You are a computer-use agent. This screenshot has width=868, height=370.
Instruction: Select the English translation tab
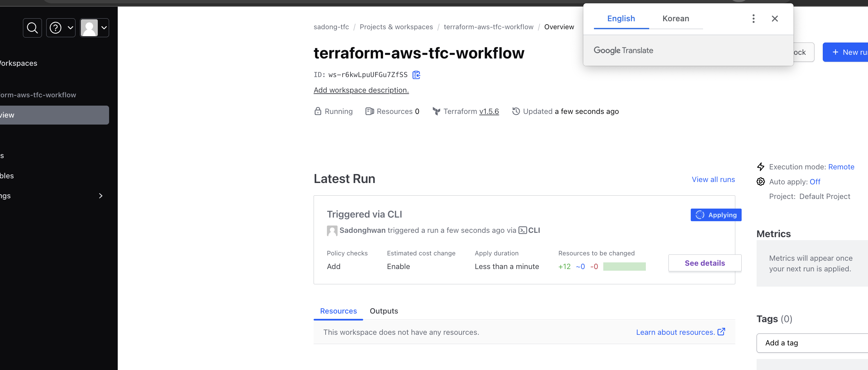[621, 19]
